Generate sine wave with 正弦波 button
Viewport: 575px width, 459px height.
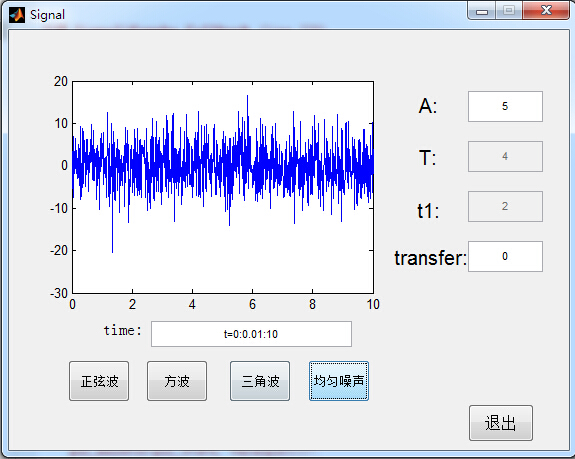pos(99,381)
